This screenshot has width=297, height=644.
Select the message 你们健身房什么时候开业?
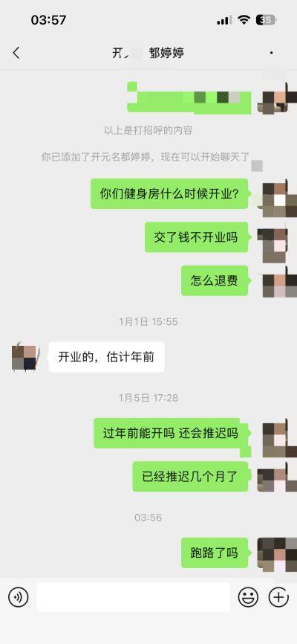[x=169, y=193]
